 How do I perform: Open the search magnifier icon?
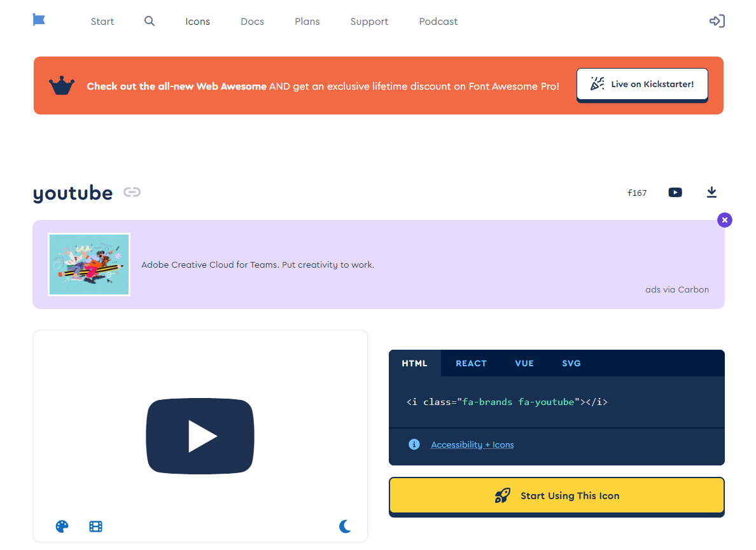[x=150, y=21]
